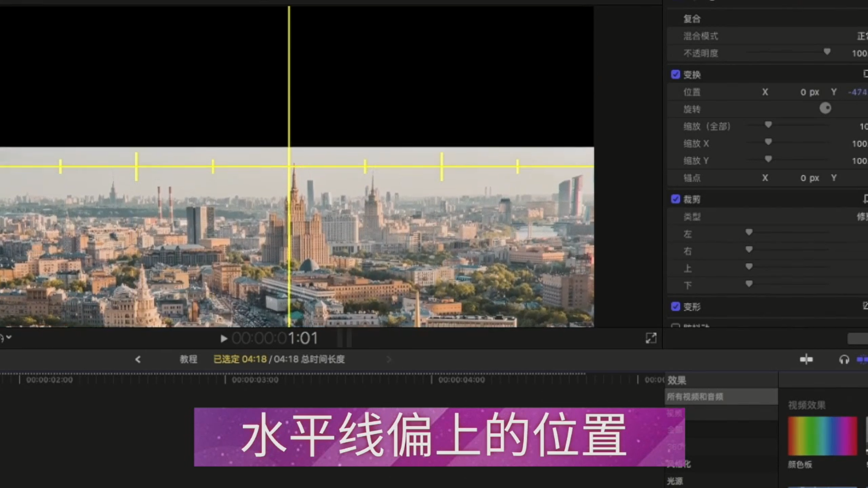
Task: Disable the 变换 transform checkbox
Action: 675,74
